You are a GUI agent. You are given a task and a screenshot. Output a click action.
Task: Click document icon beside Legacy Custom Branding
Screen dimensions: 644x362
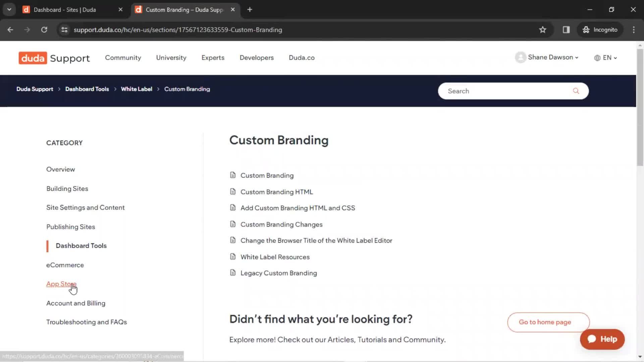tap(233, 273)
